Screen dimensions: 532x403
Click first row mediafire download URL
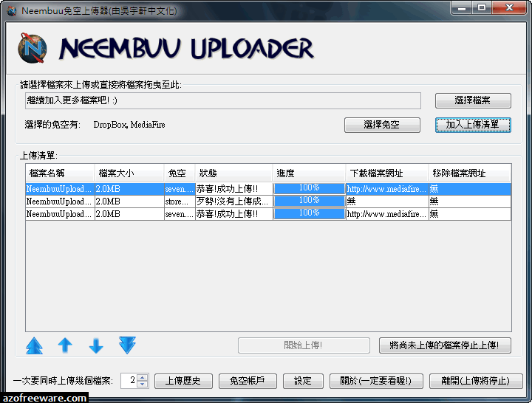[387, 189]
